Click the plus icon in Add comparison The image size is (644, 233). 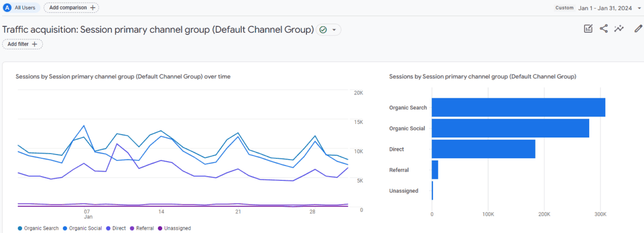coord(93,8)
